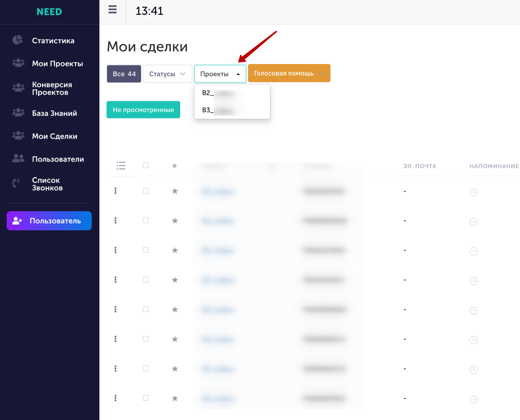Star the first deal in the table
Screen dimensions: 520x420
point(175,191)
